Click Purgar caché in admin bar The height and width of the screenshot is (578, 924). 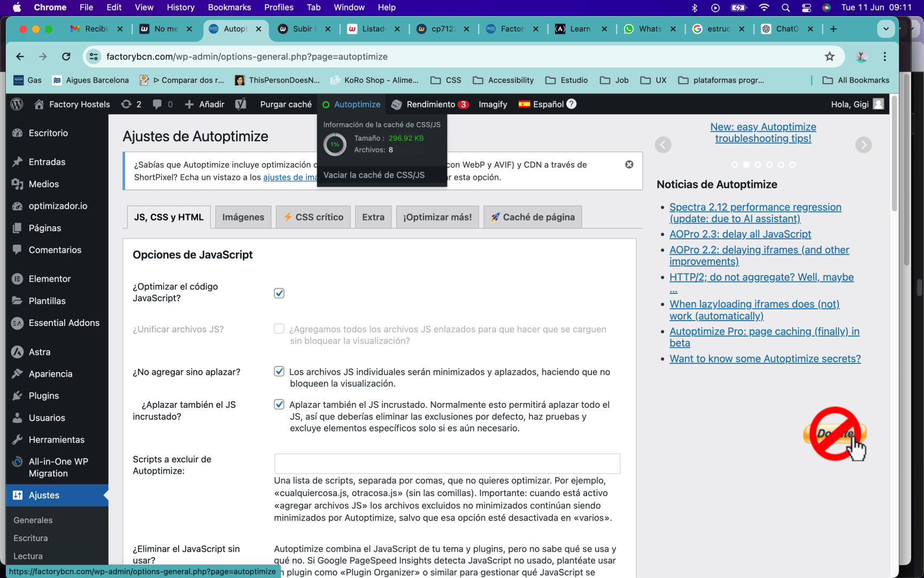click(286, 104)
